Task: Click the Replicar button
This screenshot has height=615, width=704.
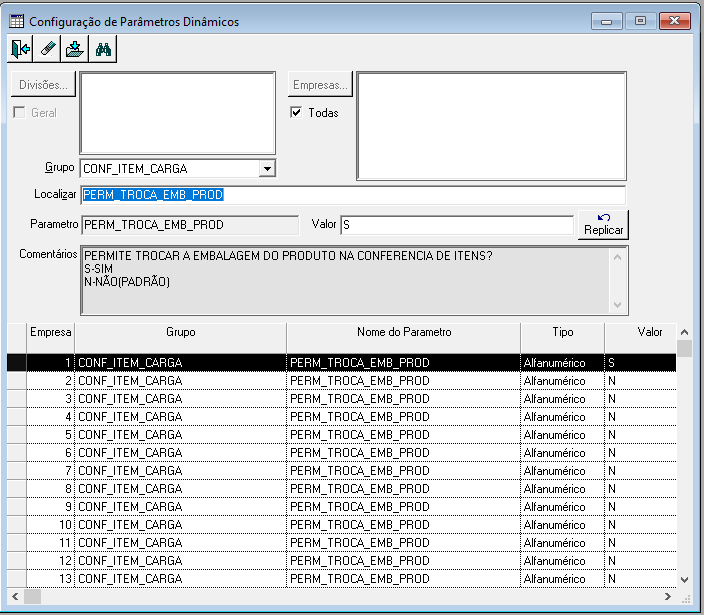Action: click(x=603, y=224)
